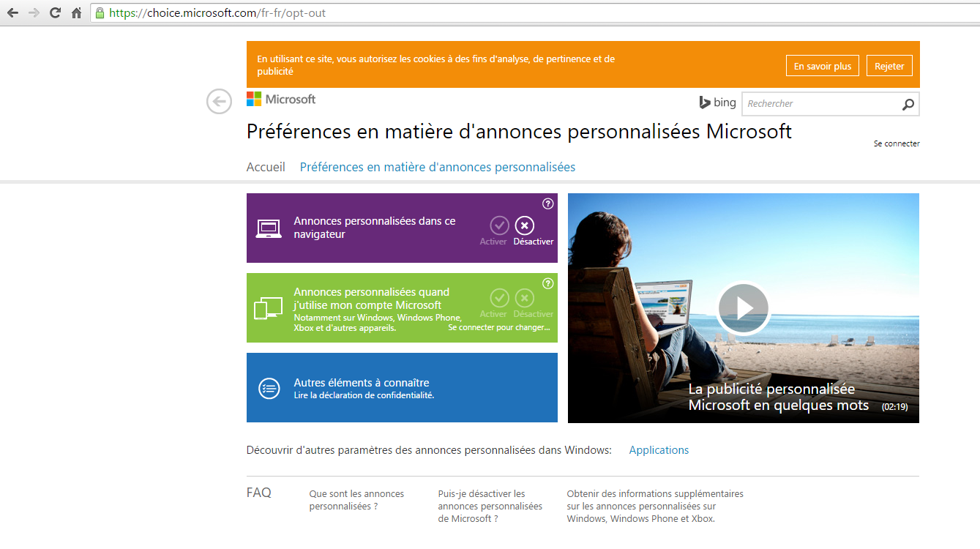Open Préférences en matière d'annonces personnalisées tab
The width and height of the screenshot is (980, 549).
(438, 167)
